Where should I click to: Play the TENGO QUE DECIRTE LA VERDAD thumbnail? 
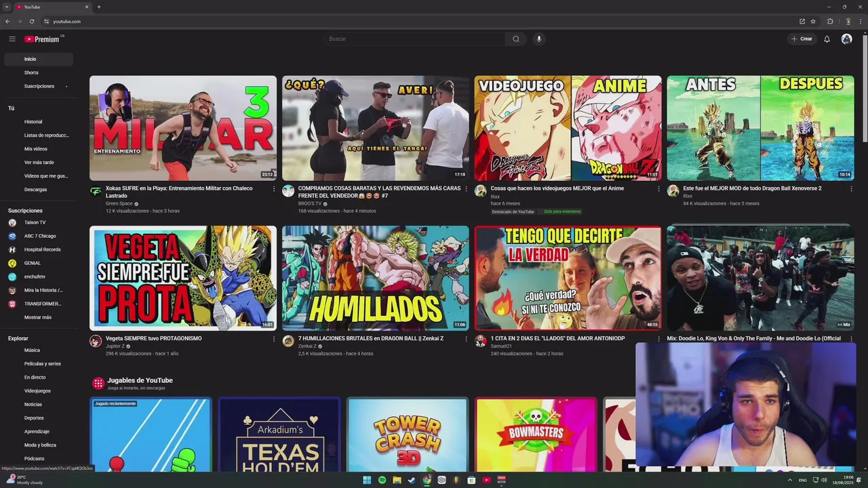[x=568, y=278]
